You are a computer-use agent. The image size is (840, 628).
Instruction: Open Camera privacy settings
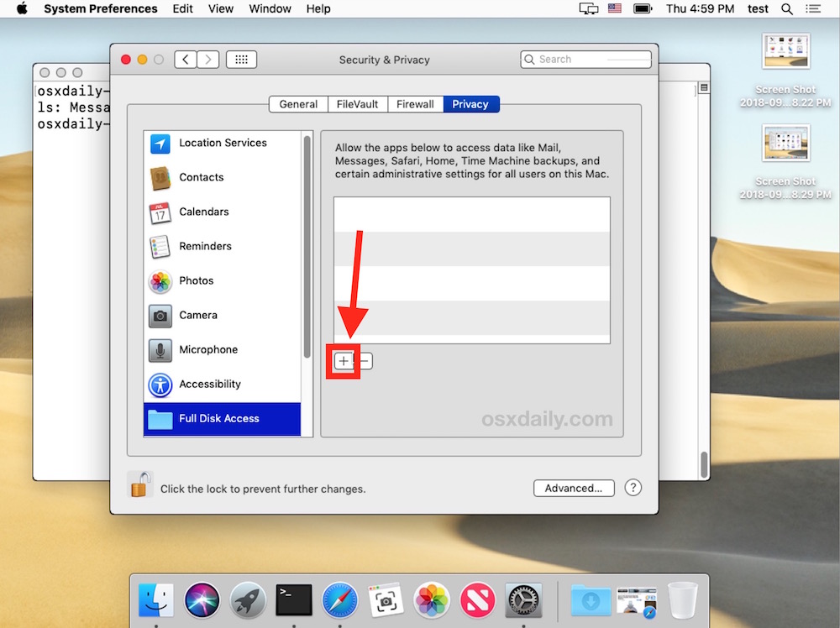(198, 315)
